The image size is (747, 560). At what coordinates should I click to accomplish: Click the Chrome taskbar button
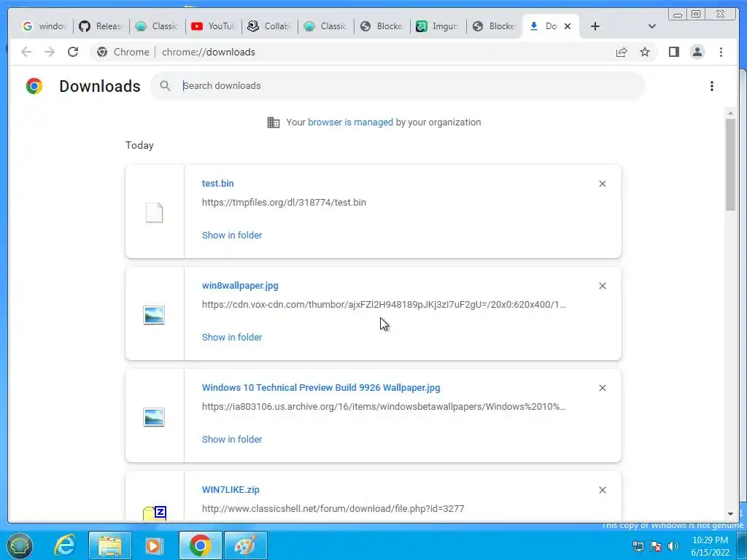(x=200, y=545)
